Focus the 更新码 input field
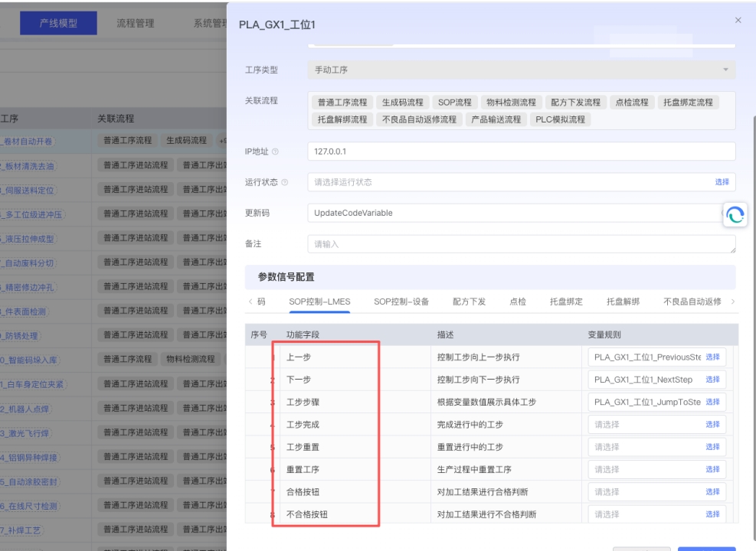 tap(513, 213)
